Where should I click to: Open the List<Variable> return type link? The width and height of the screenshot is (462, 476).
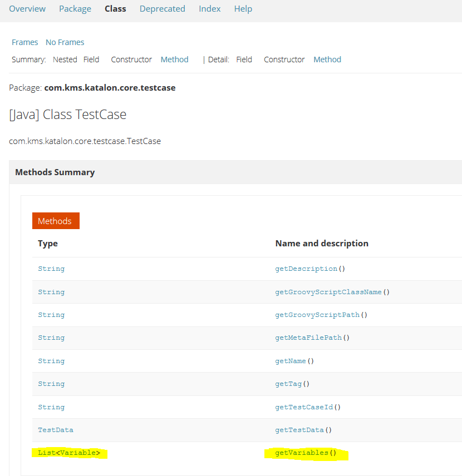69,453
